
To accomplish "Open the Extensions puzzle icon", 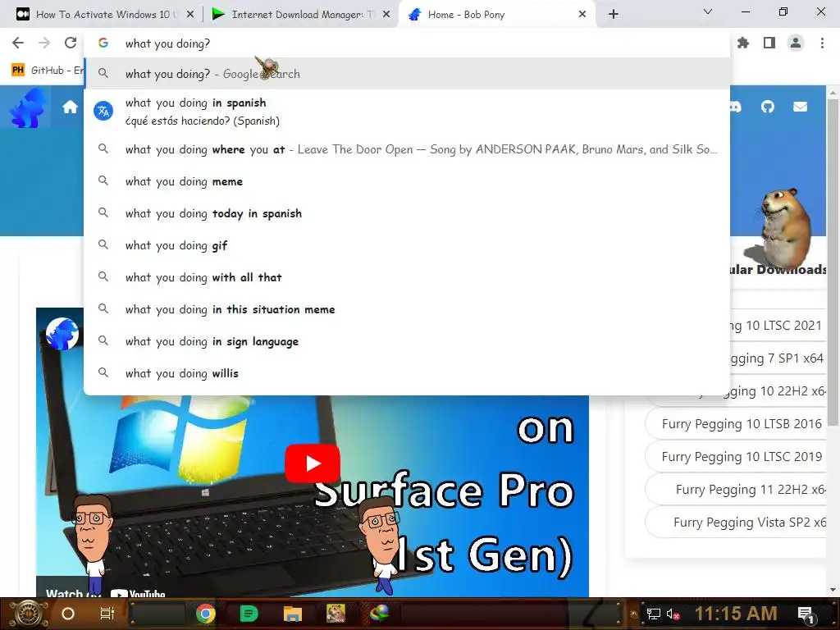I will click(743, 43).
